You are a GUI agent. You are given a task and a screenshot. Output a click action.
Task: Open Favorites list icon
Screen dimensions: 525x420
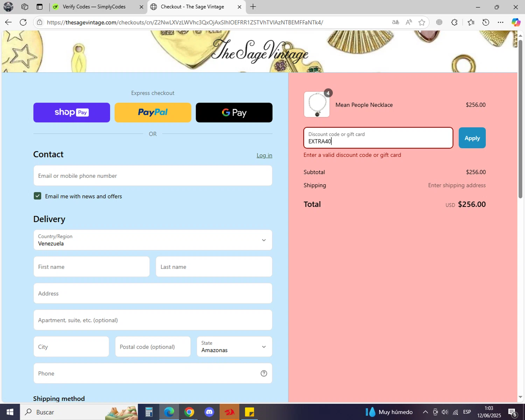coord(471,22)
